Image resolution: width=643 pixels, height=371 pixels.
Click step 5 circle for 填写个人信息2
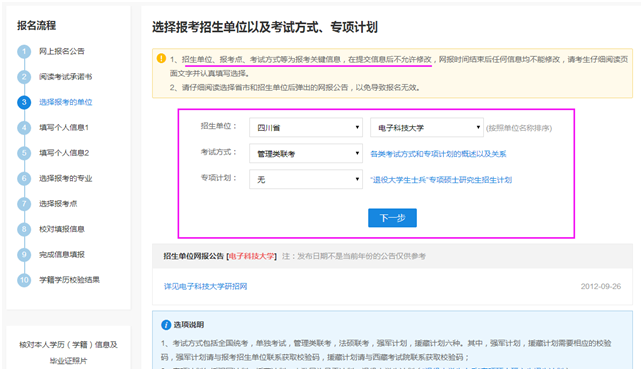[x=24, y=153]
